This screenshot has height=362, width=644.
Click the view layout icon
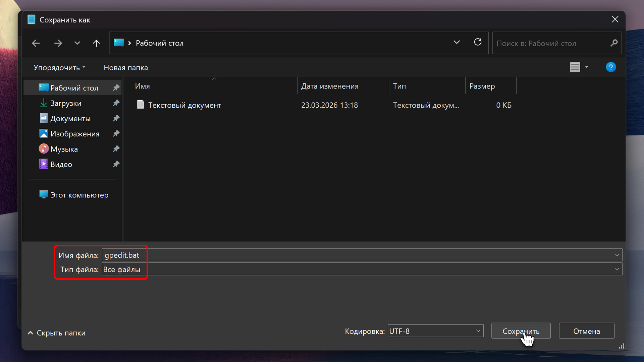coord(575,67)
